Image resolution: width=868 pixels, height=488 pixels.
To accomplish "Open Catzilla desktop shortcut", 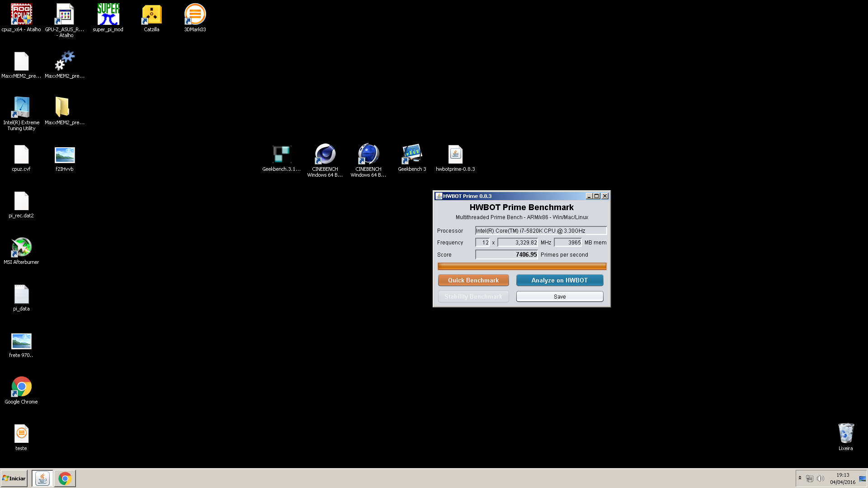I will pos(151,14).
